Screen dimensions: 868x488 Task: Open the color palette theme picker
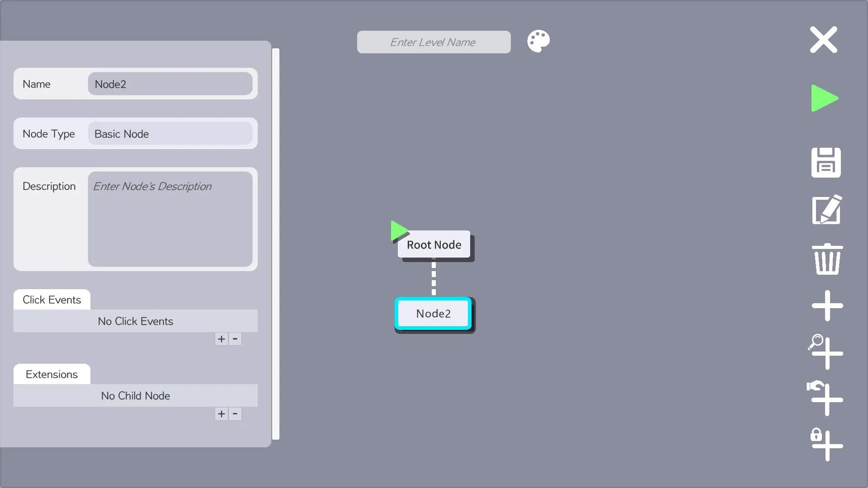[538, 42]
